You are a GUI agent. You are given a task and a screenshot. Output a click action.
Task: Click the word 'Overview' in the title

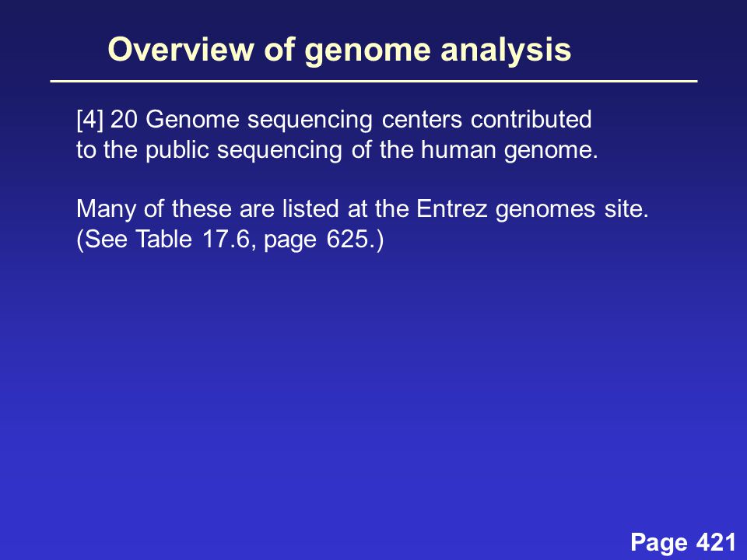point(181,48)
